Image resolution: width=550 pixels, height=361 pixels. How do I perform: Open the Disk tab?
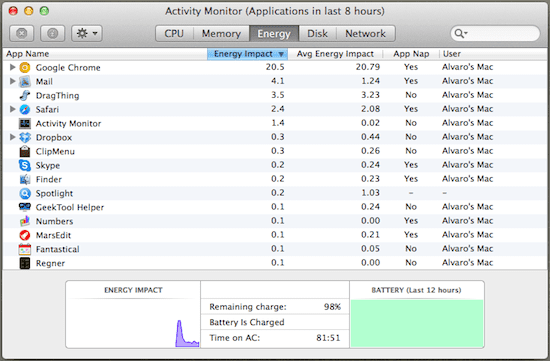[x=317, y=34]
